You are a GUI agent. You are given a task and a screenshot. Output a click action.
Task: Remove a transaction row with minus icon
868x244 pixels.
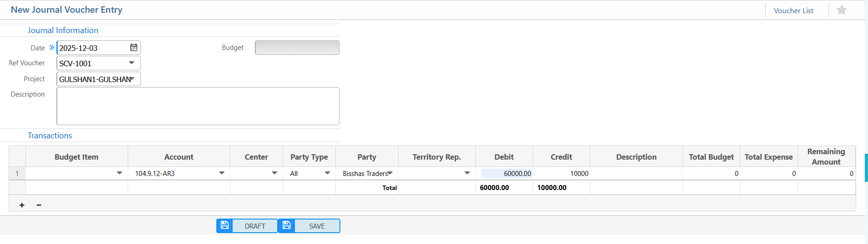[x=39, y=205]
